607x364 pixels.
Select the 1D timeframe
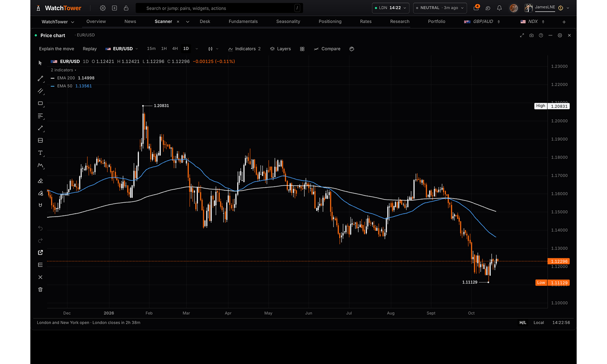click(x=186, y=49)
